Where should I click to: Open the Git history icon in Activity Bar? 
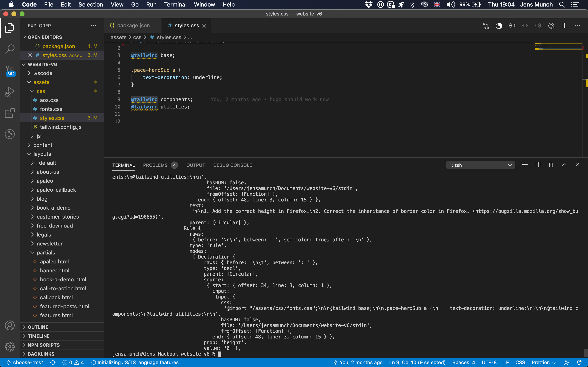coord(10,134)
